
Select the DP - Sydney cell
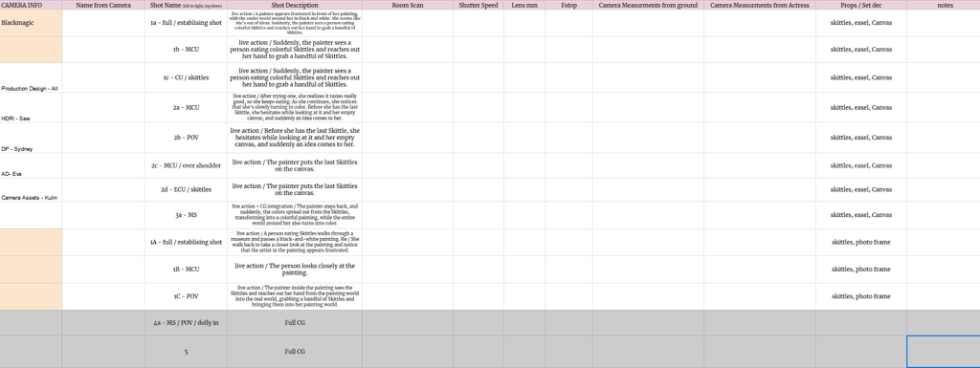[31, 138]
